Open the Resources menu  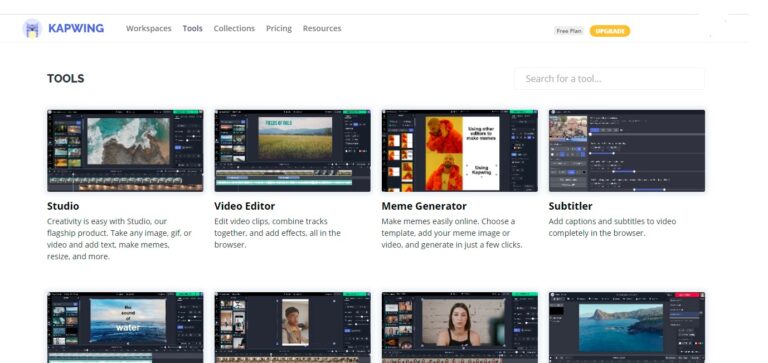coord(322,28)
